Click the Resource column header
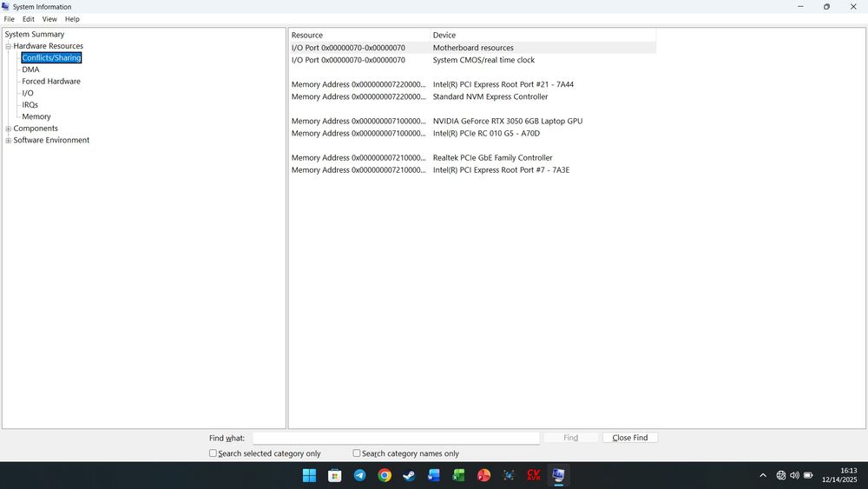This screenshot has width=868, height=489. click(x=359, y=35)
